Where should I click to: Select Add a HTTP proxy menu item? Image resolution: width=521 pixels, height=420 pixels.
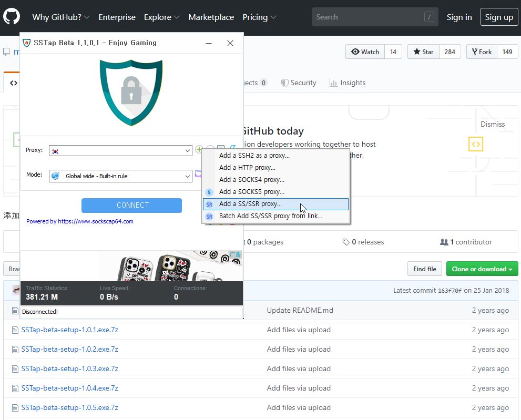click(276, 168)
